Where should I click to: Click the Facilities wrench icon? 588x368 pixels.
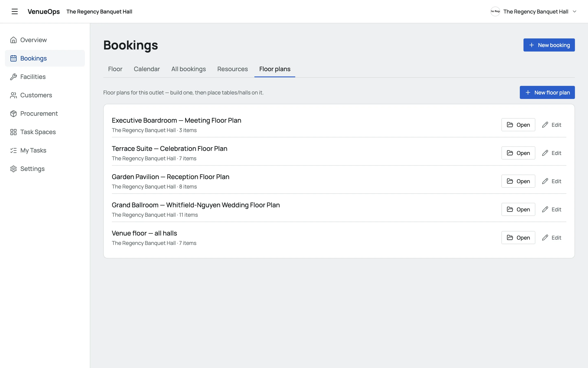click(13, 77)
